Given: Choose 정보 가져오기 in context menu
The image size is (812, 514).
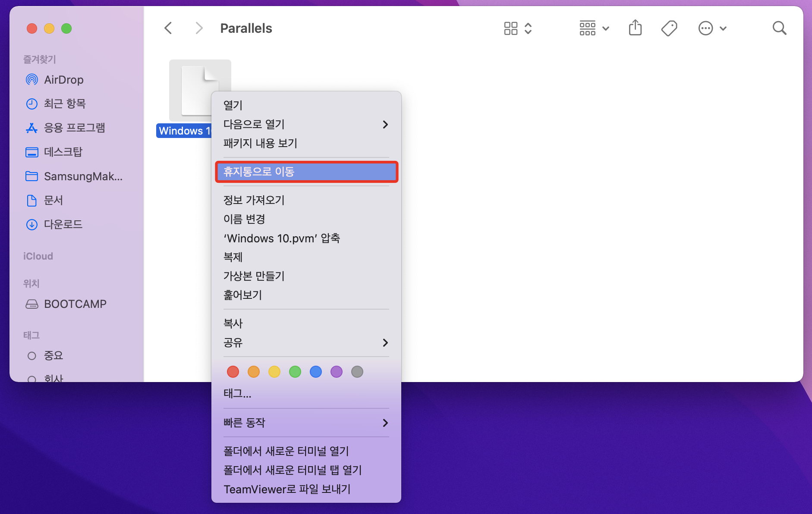Looking at the screenshot, I should [x=306, y=200].
